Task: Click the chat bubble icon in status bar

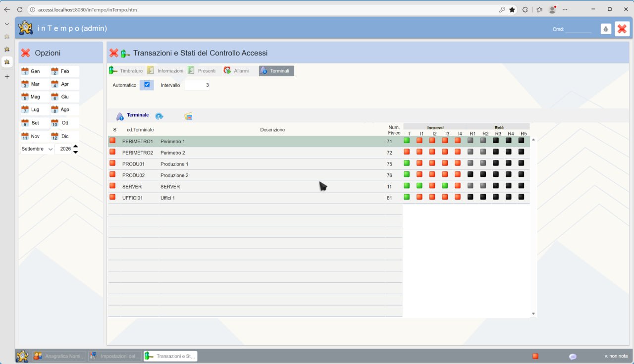Action: [573, 357]
